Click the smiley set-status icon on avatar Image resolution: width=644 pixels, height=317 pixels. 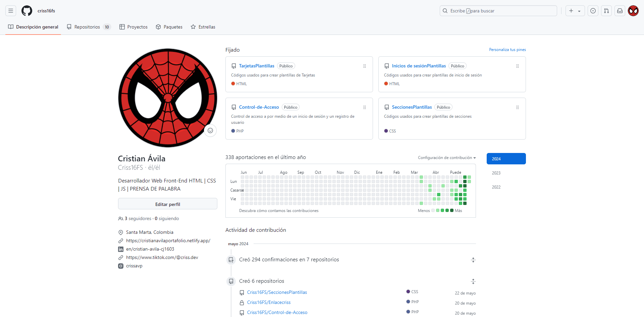[x=210, y=130]
